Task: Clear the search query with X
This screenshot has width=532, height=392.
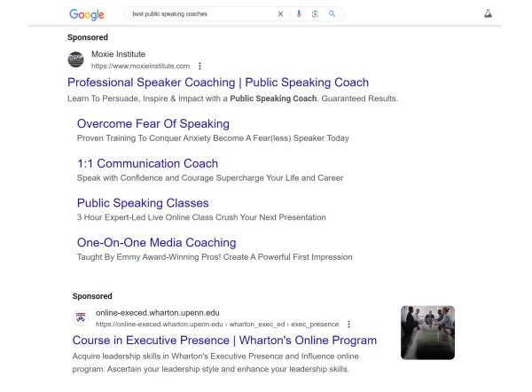Action: [281, 14]
